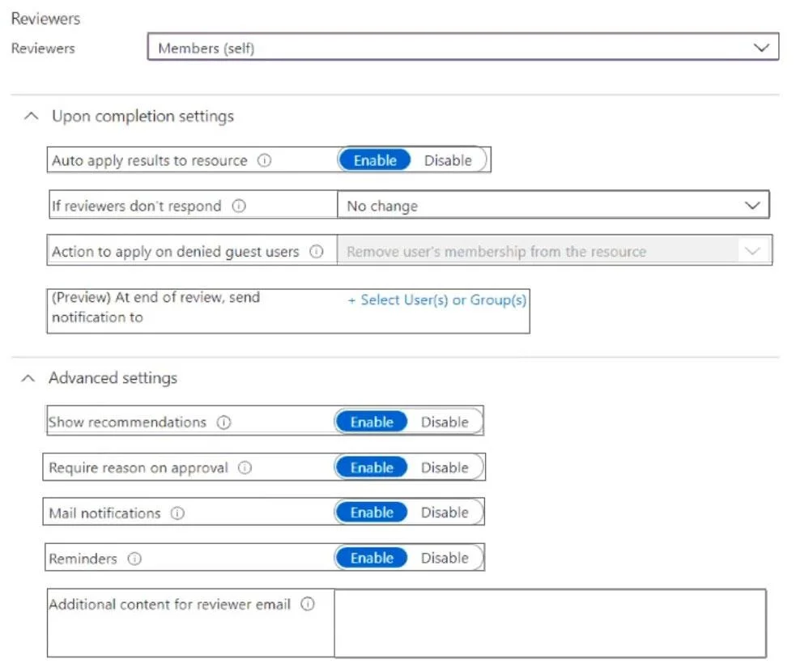This screenshot has height=672, width=796.
Task: Click info icon beside Show recommendations
Action: tap(223, 423)
